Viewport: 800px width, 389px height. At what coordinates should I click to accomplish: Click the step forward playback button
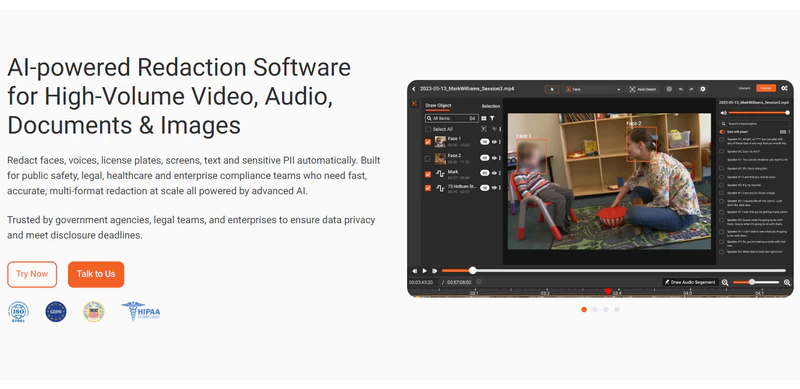[434, 271]
